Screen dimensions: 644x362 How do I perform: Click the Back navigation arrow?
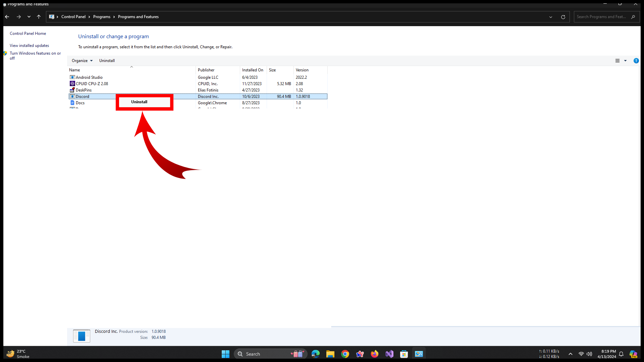pos(7,17)
